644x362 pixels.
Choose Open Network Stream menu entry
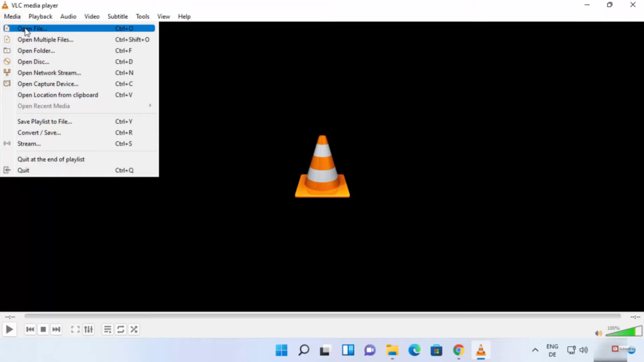click(49, 73)
